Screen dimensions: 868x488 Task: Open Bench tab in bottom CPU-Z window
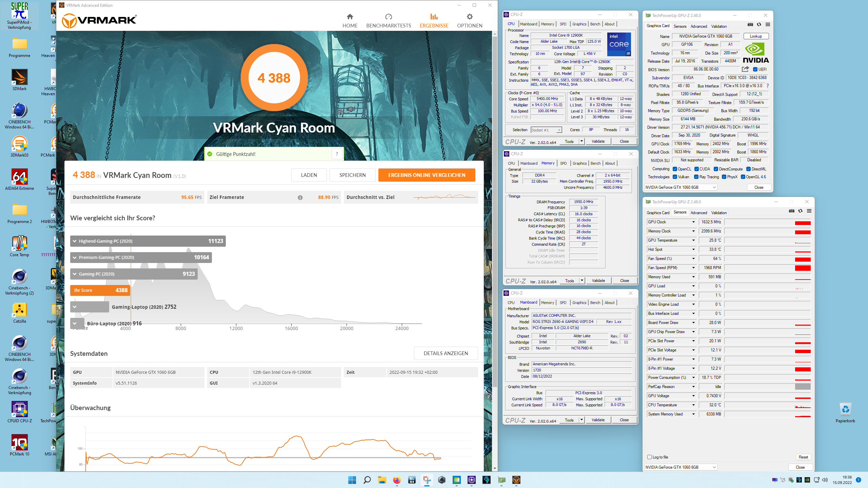point(595,303)
